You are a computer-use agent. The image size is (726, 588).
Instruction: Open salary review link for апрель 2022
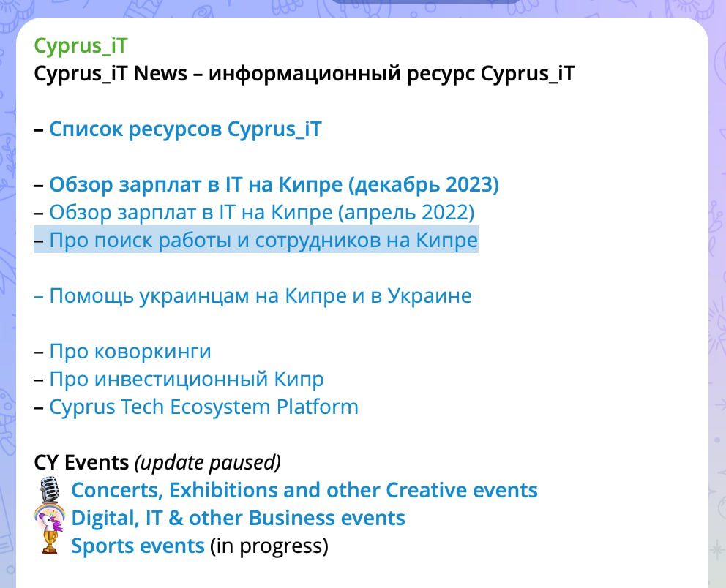point(261,213)
